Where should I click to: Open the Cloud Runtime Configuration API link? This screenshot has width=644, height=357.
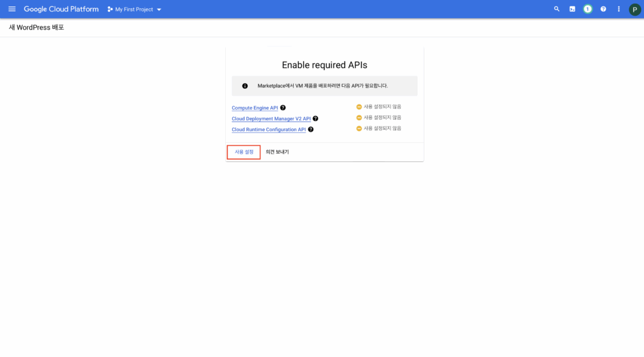coord(269,129)
